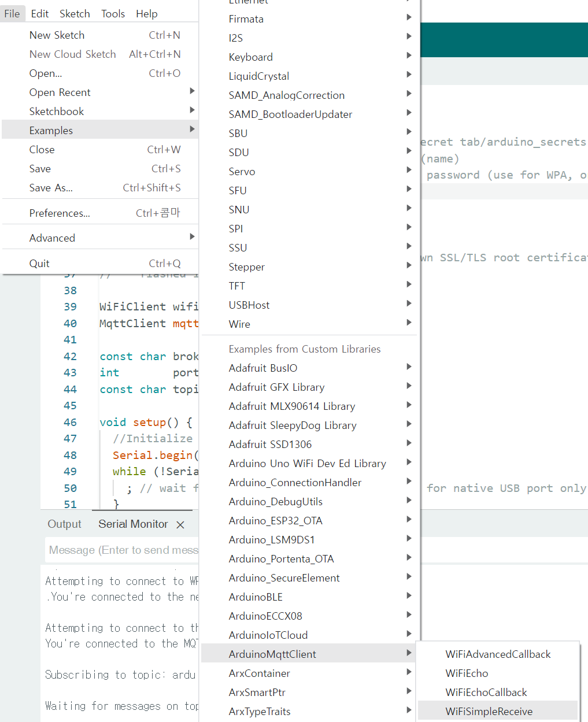Open the Sketch menu
588x722 pixels.
click(x=75, y=13)
